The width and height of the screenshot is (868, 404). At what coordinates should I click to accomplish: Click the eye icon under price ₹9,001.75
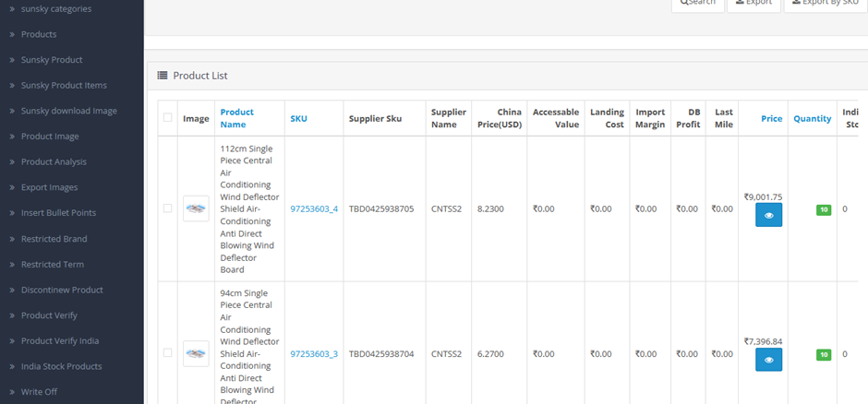pos(768,215)
